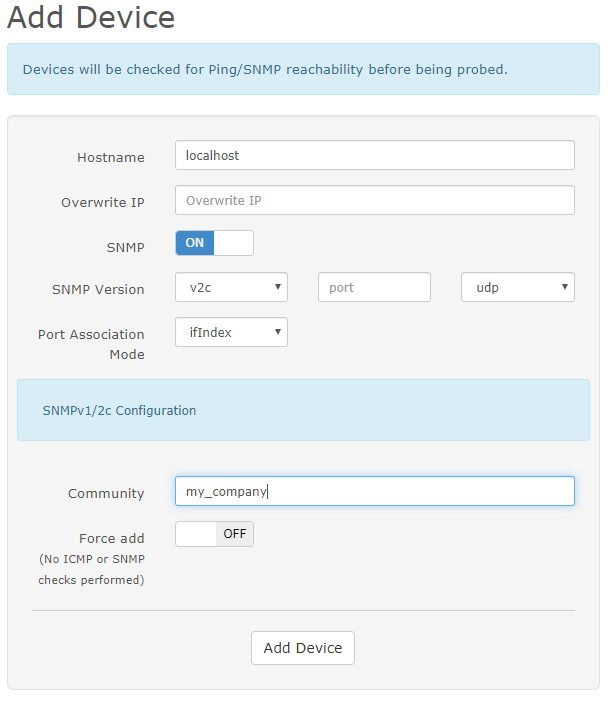The width and height of the screenshot is (613, 701).
Task: Click the Add Device button
Action: pyautogui.click(x=303, y=648)
